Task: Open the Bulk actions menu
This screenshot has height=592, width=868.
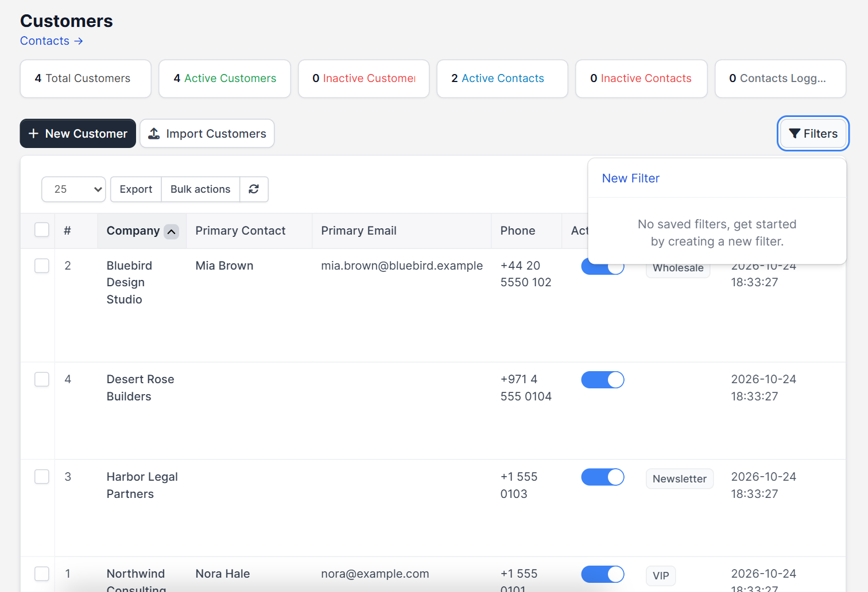Action: [x=200, y=189]
